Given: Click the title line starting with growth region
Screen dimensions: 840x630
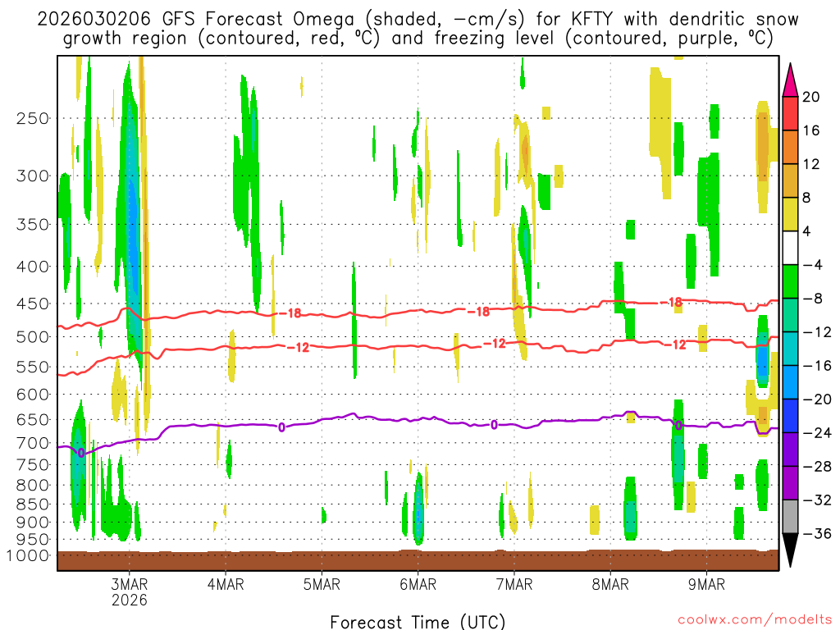Looking at the screenshot, I should point(418,39).
